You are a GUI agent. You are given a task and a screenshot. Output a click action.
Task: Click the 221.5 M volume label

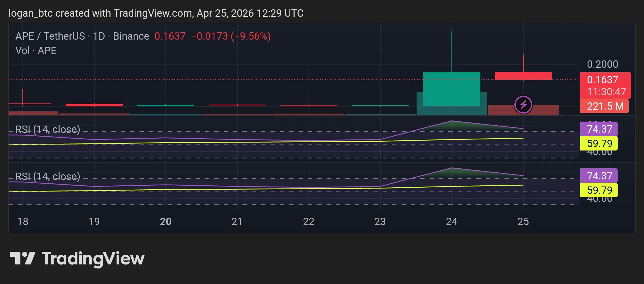[x=605, y=106]
